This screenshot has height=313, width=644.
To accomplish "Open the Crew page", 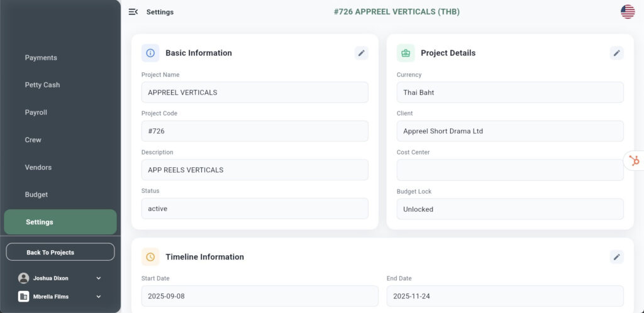I will point(33,140).
